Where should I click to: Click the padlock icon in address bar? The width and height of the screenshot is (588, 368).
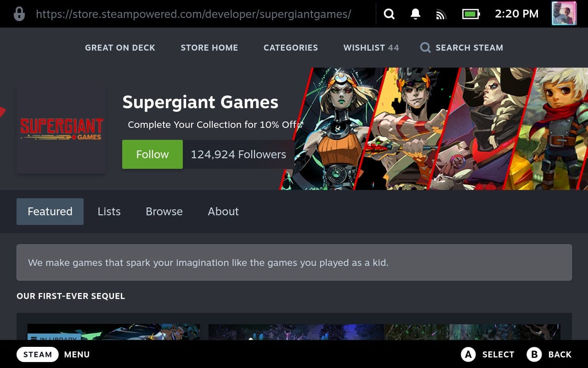pos(19,14)
